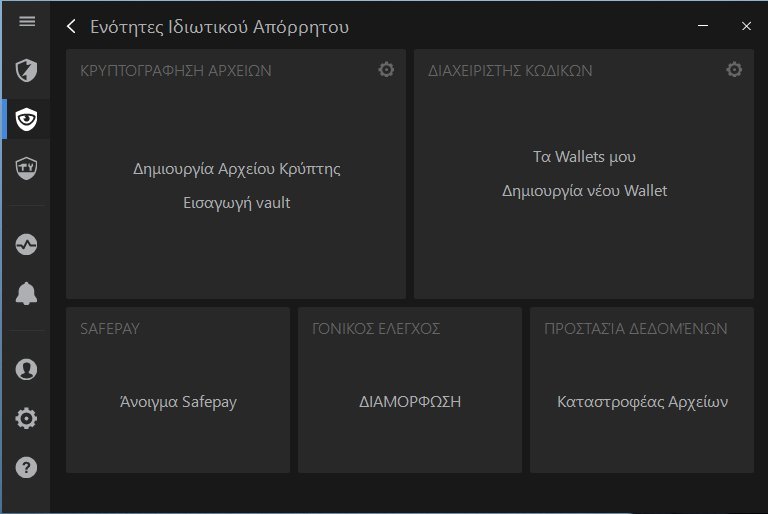This screenshot has height=514, width=768.
Task: Go back using the arrow beside the title
Action: [72, 26]
